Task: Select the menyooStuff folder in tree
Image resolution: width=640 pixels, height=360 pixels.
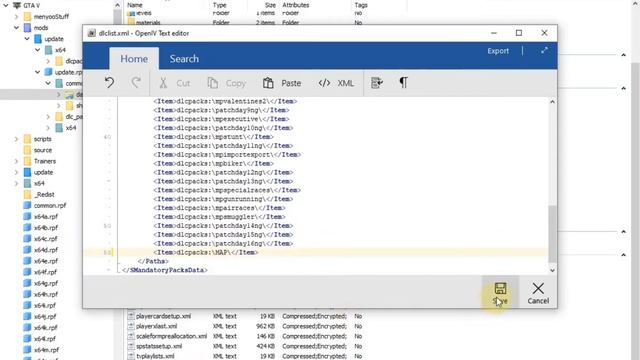Action: click(x=51, y=17)
